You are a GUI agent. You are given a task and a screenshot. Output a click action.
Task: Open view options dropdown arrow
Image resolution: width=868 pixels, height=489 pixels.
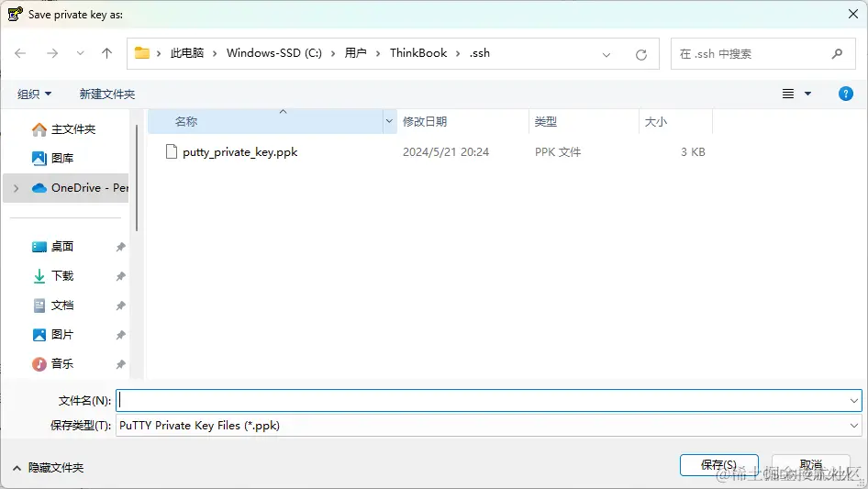807,94
